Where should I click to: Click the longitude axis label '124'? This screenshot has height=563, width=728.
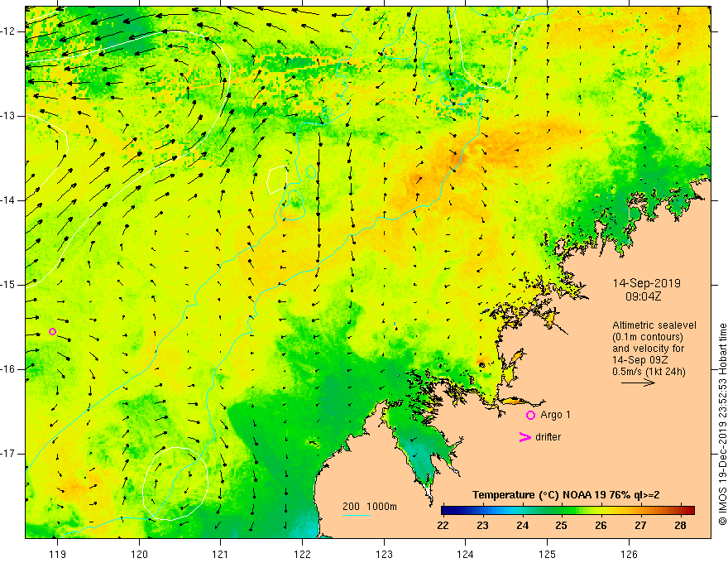click(465, 554)
